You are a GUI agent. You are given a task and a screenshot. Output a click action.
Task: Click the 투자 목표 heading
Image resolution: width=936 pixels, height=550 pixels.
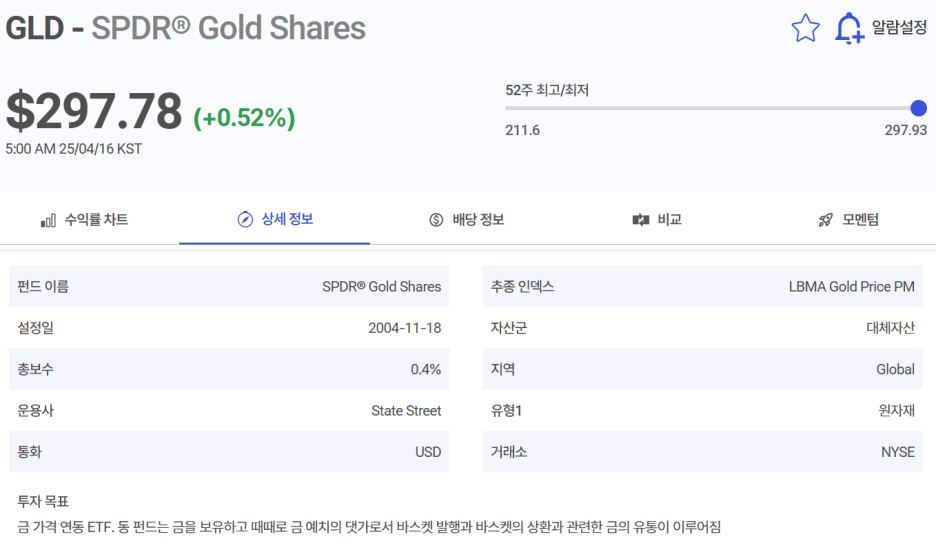[43, 501]
